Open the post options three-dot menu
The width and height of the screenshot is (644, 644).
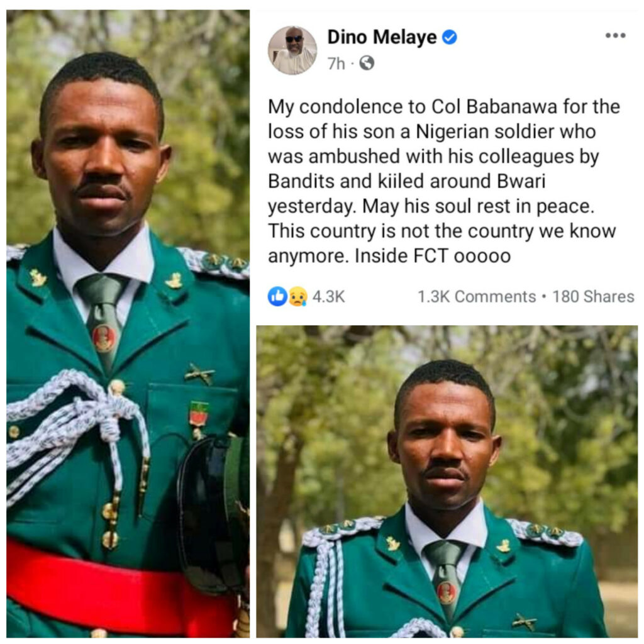tap(614, 36)
